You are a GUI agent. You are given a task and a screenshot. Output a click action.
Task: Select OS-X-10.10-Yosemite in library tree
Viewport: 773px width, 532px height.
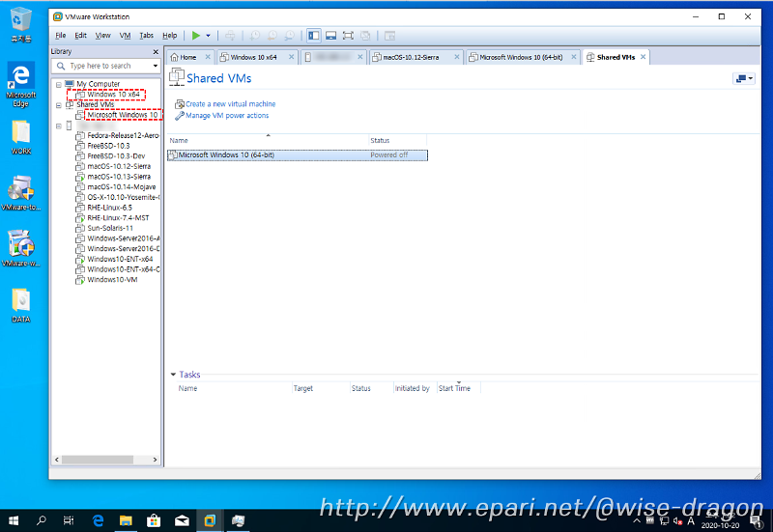point(123,198)
